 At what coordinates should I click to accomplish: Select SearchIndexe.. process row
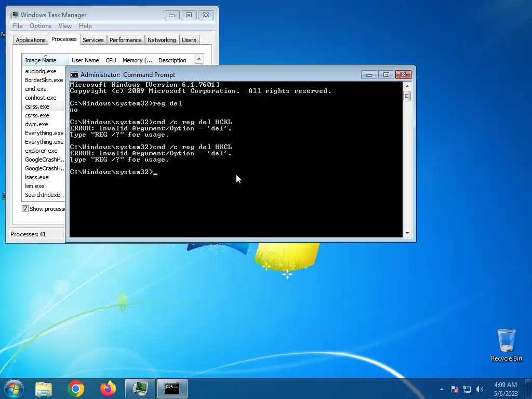tap(44, 195)
